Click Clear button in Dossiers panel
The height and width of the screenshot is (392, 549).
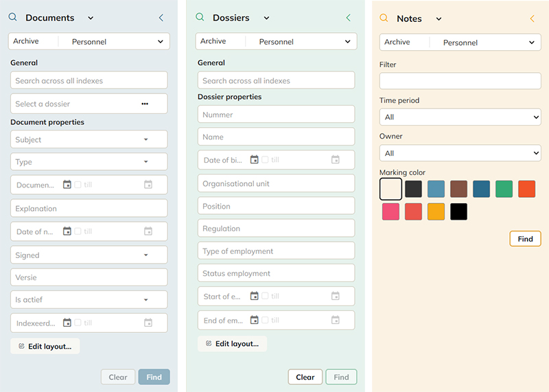(x=305, y=377)
